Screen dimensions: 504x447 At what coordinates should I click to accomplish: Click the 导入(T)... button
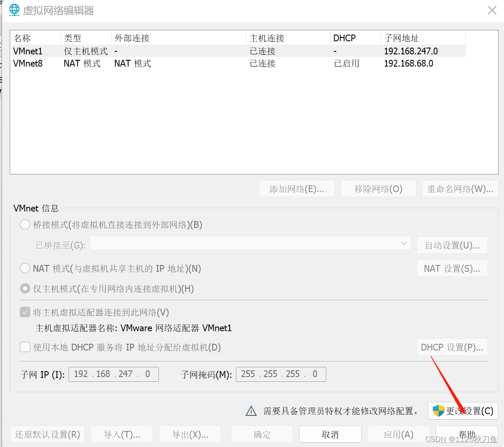tap(122, 434)
